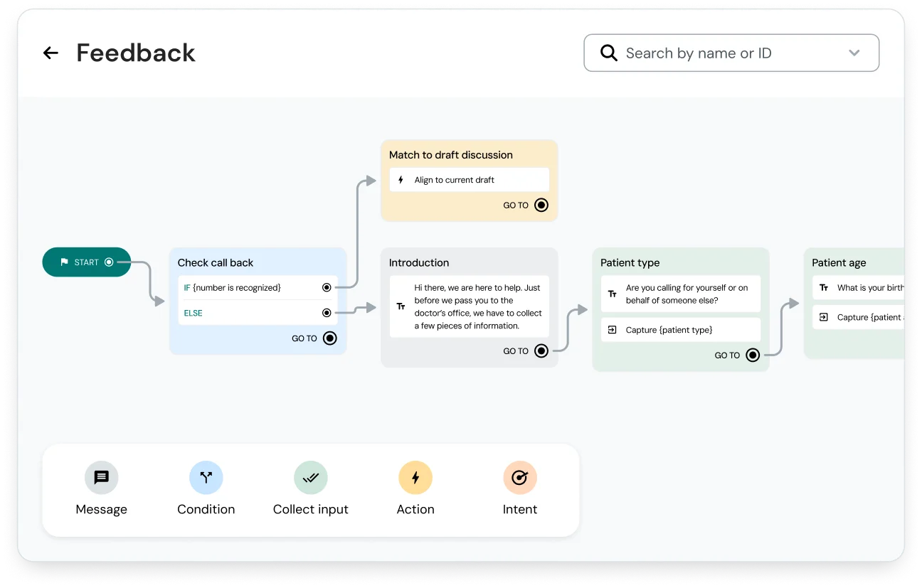The image size is (922, 588).
Task: Click the IF branch output connector
Action: coord(327,287)
